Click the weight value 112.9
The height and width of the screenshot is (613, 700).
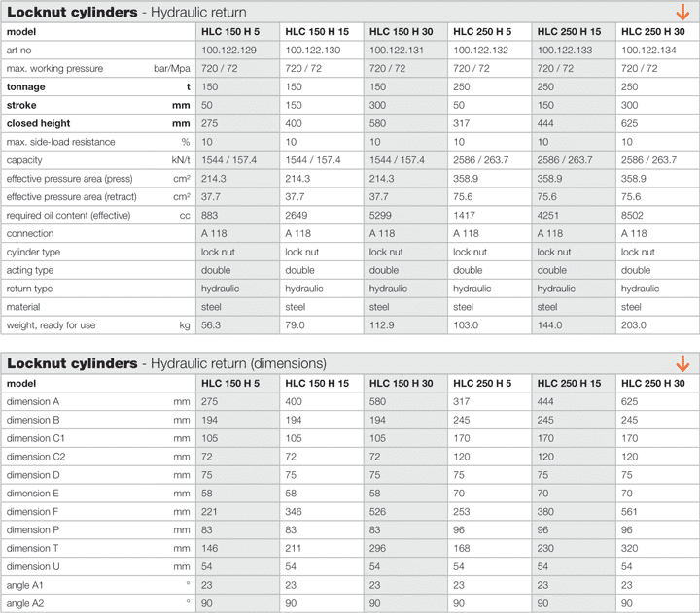(385, 324)
